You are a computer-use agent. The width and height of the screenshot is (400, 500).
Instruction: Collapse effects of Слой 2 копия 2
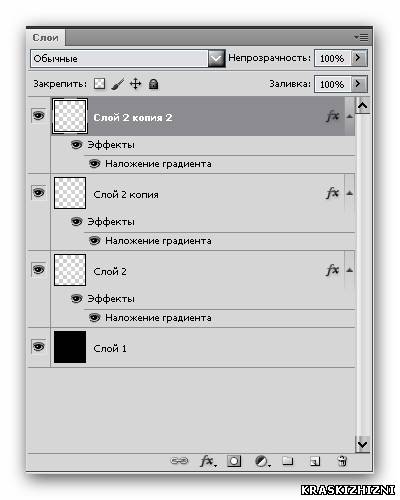[x=349, y=116]
